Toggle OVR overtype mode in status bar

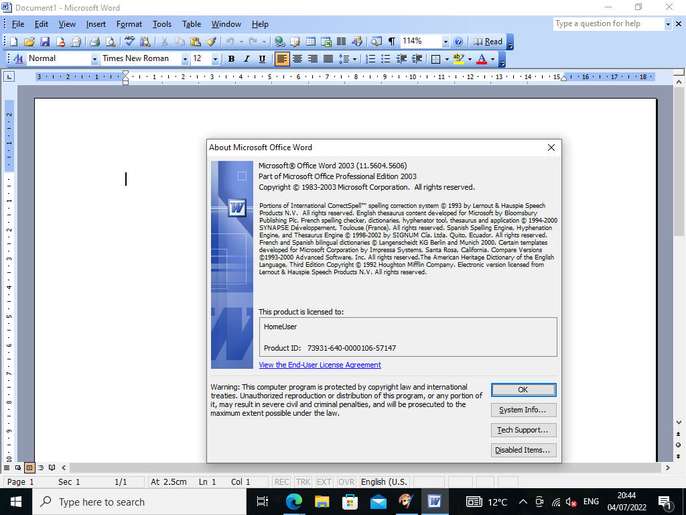[x=346, y=482]
